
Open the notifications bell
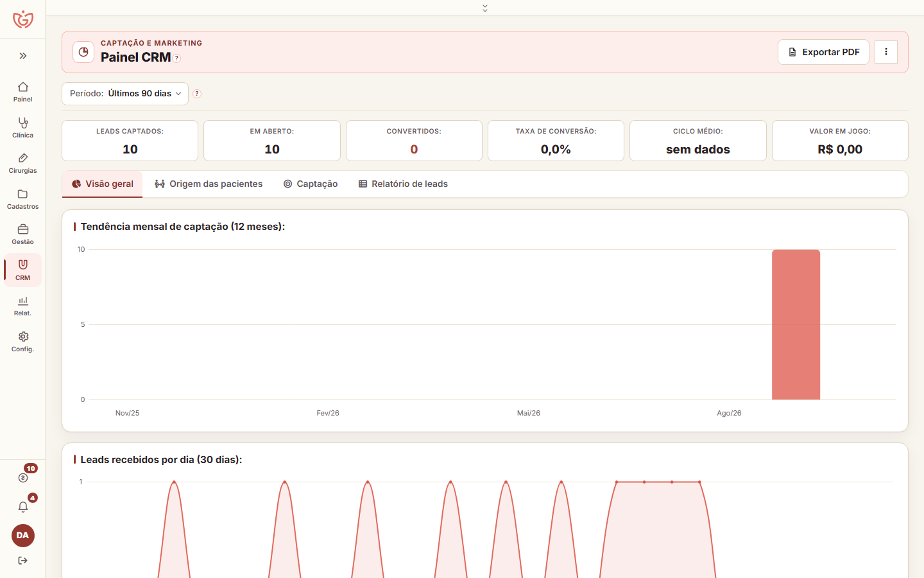[23, 507]
